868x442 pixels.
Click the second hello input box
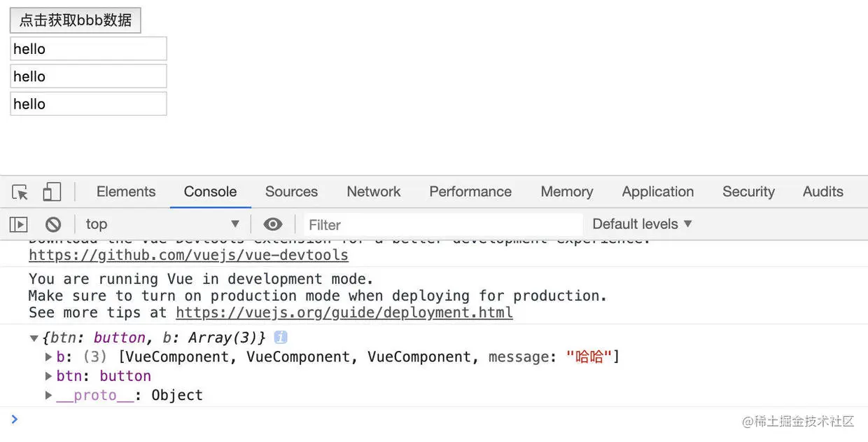pos(88,76)
